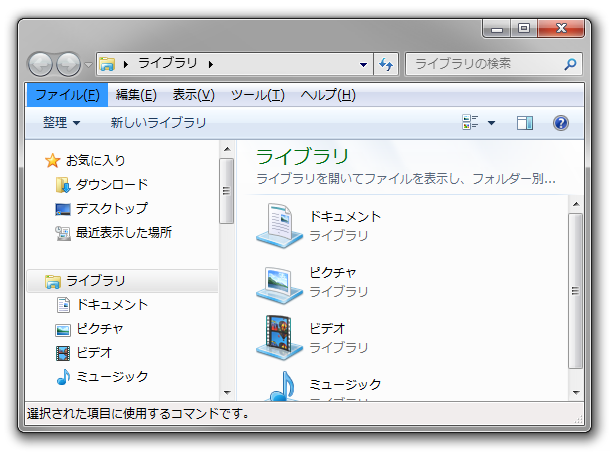Click the ライブラリ breadcrumb in address bar

click(x=168, y=64)
